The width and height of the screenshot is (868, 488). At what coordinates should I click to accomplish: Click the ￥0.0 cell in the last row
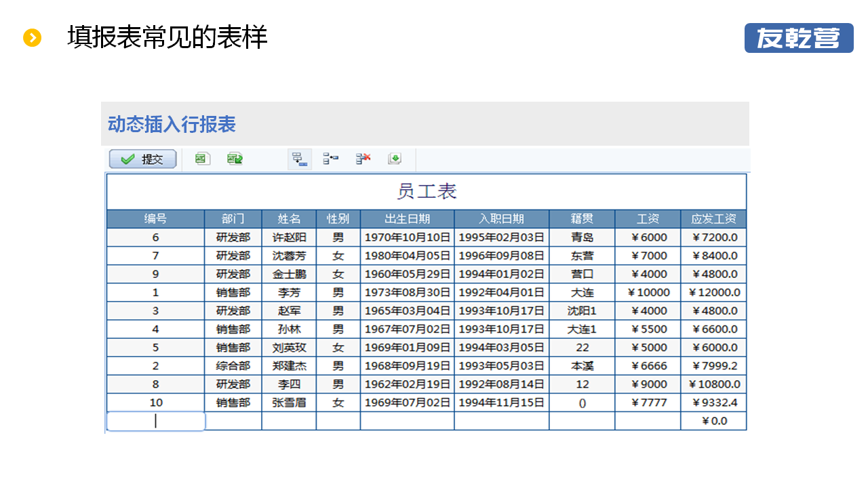click(x=713, y=421)
